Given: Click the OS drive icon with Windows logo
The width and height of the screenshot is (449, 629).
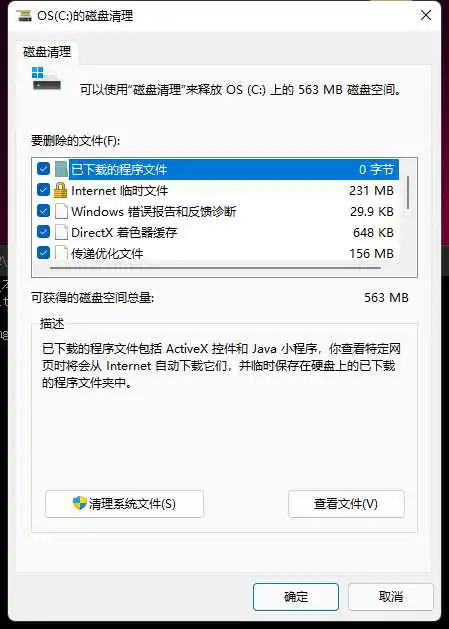Looking at the screenshot, I should (x=46, y=79).
